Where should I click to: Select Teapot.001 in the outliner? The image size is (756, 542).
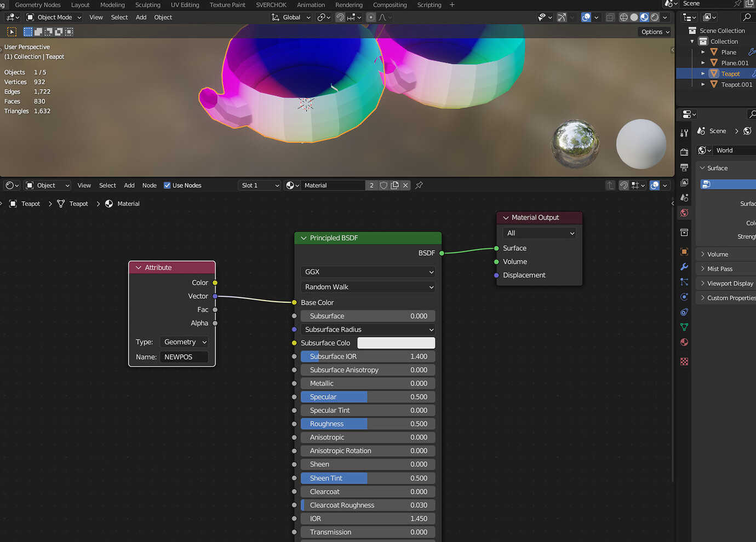point(736,84)
